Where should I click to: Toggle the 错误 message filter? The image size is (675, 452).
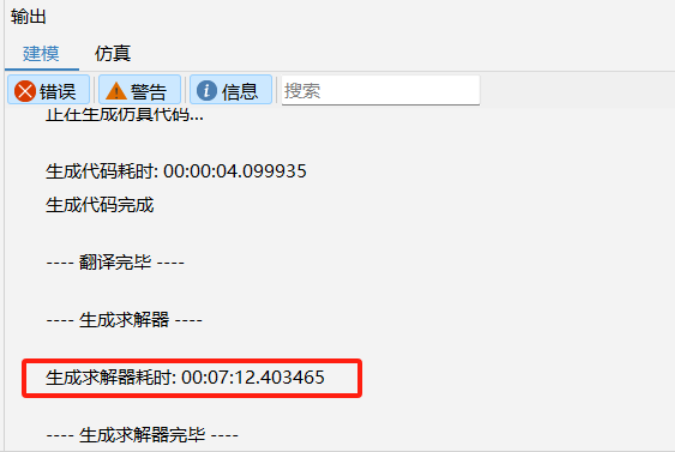48,90
